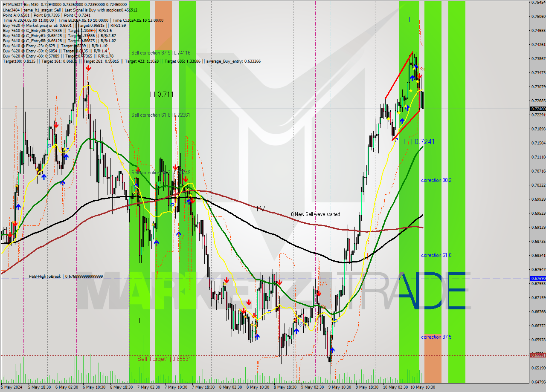Click the blue 0.67690 price tag on axis
This screenshot has height=392, width=546.
click(x=537, y=279)
